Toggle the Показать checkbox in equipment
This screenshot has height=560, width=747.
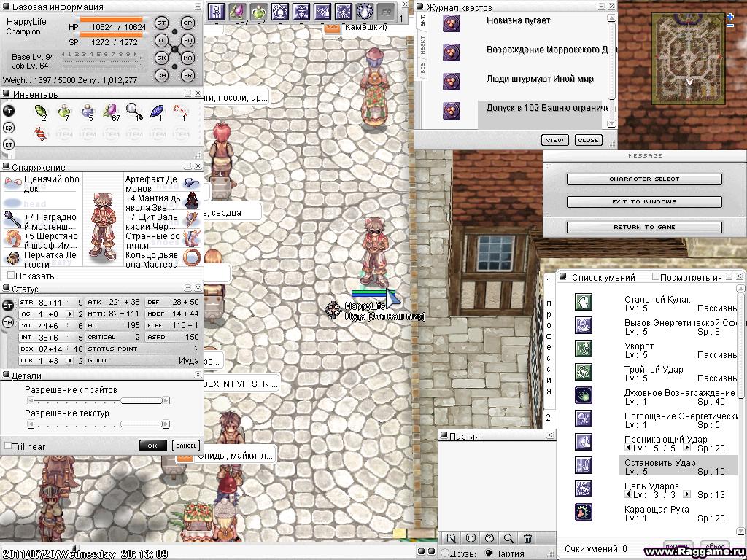11,275
